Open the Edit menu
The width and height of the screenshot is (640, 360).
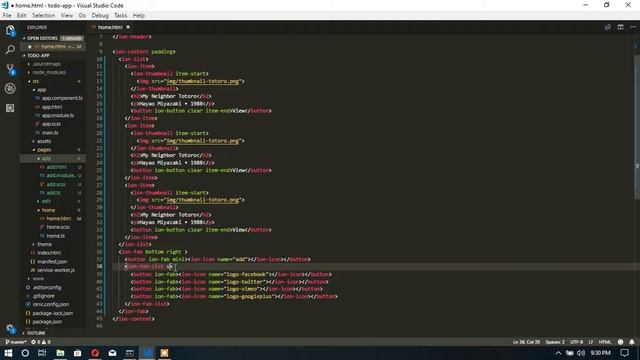tap(22, 16)
